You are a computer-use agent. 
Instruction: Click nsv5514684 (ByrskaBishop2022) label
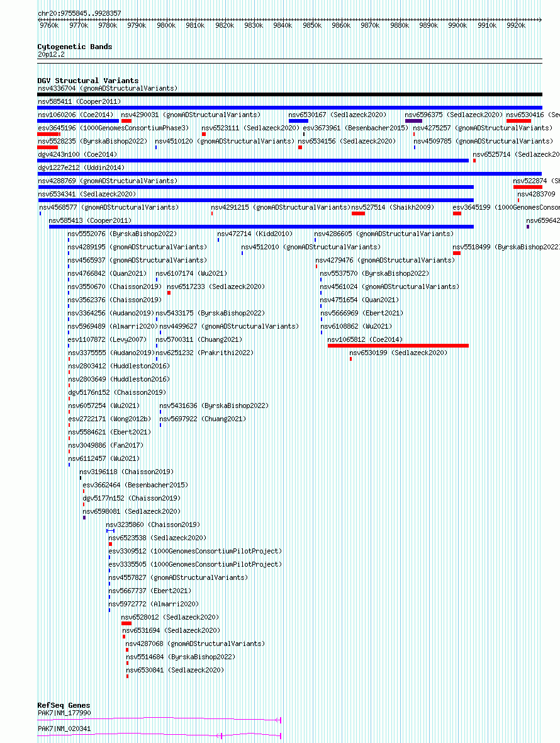pyautogui.click(x=181, y=659)
